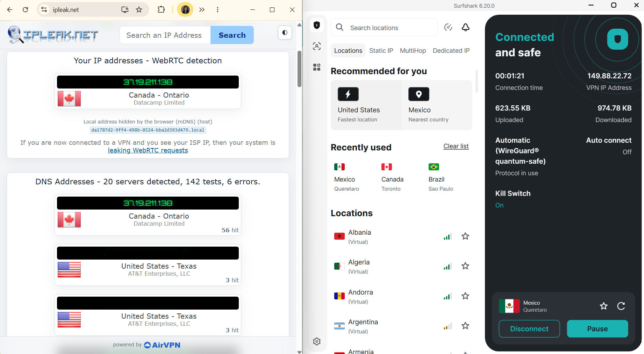Viewport: 644px width, 354px height.
Task: Open the Alternative ID sidebar icon
Action: pyautogui.click(x=317, y=46)
